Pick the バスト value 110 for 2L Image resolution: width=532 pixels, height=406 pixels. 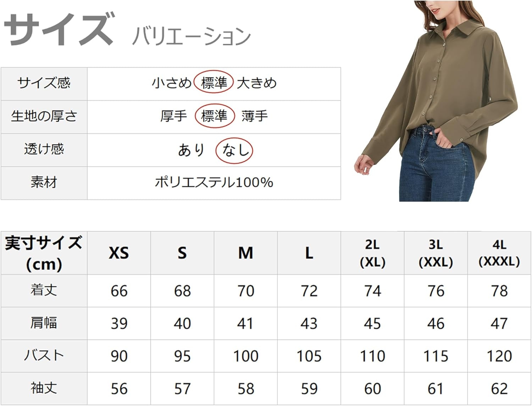pos(372,356)
